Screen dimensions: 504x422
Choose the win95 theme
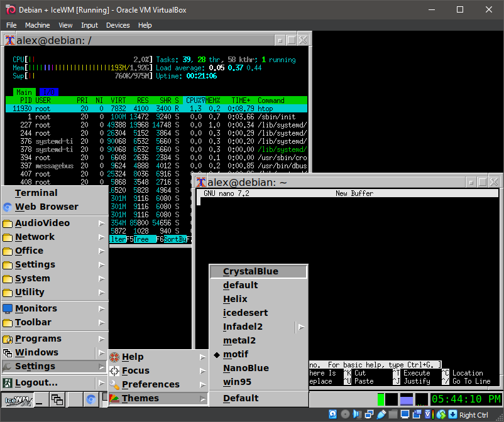click(236, 382)
